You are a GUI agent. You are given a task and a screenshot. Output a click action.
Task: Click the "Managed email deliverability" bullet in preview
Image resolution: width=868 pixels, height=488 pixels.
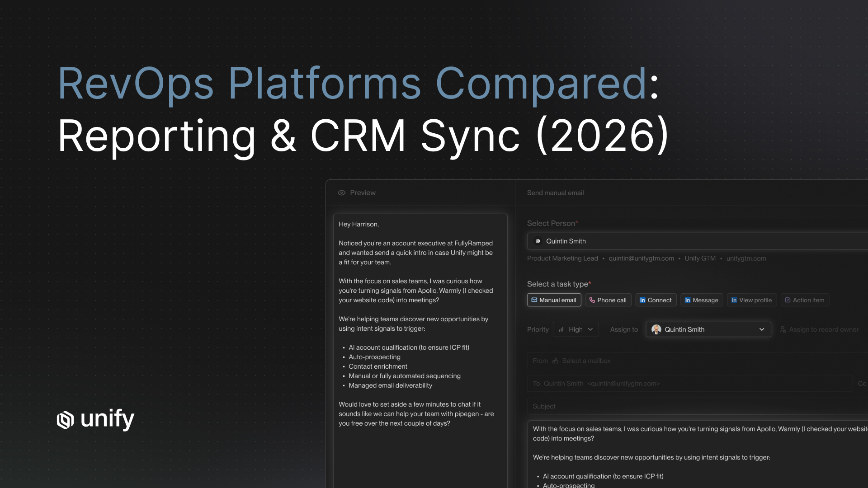(x=390, y=385)
